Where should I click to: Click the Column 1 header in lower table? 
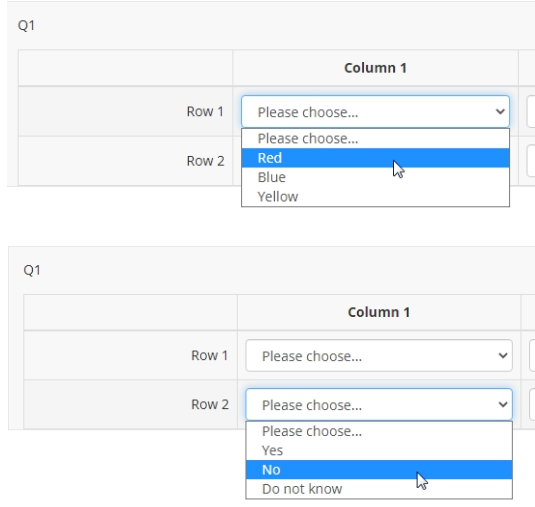(x=379, y=312)
